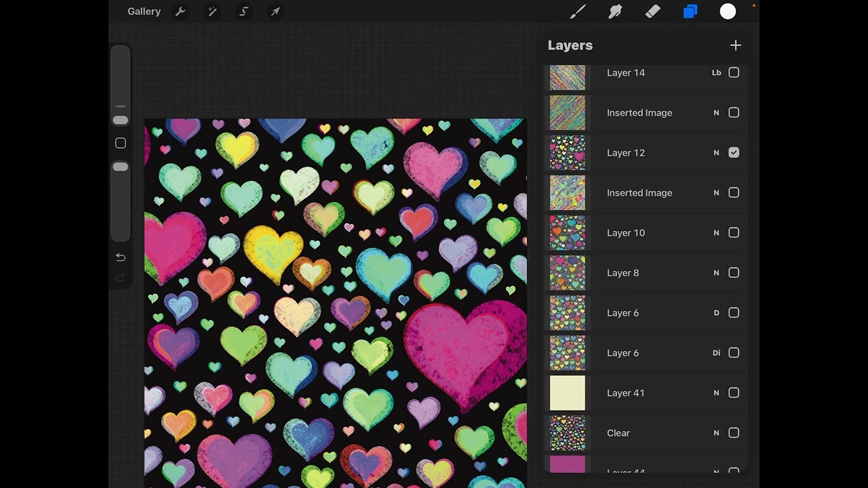Tap the lower Inserted Image thumbnail

pos(567,192)
